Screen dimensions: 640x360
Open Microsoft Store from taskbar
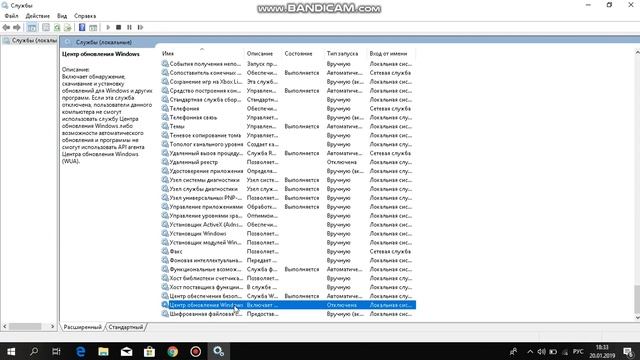click(149, 351)
